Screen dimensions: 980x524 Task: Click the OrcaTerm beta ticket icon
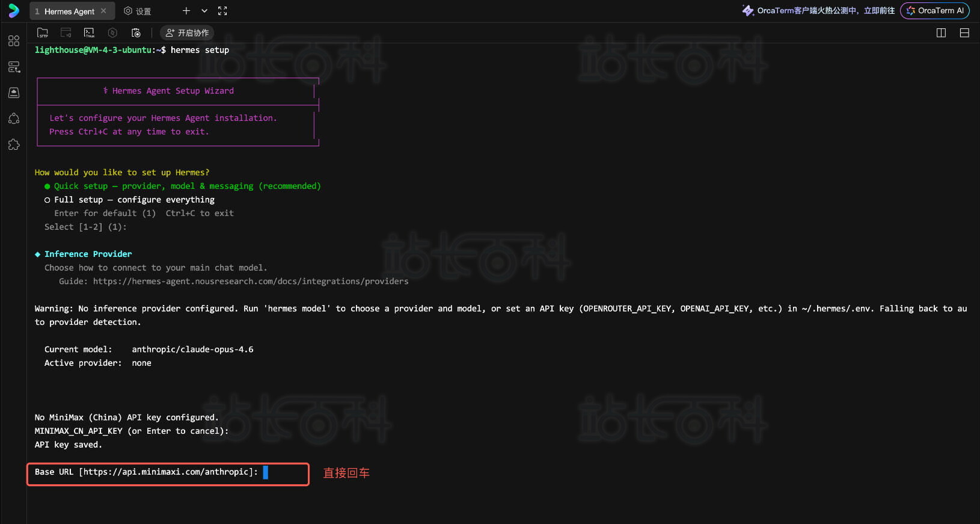pyautogui.click(x=748, y=11)
